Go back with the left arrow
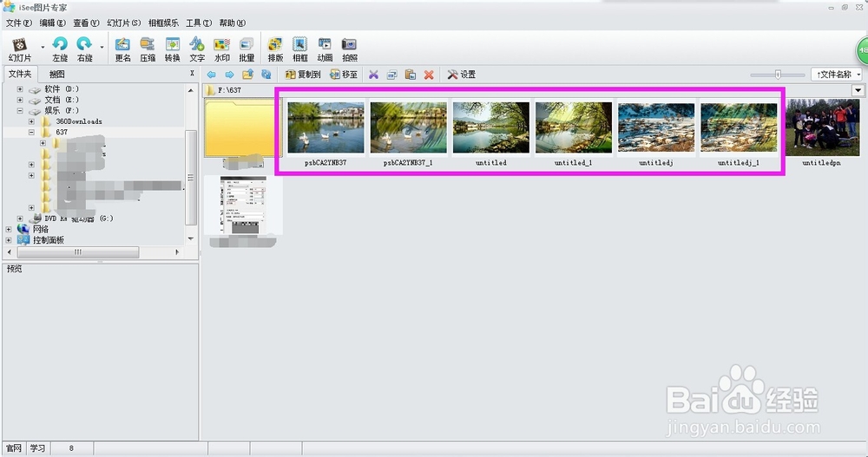The image size is (868, 457). click(x=211, y=74)
